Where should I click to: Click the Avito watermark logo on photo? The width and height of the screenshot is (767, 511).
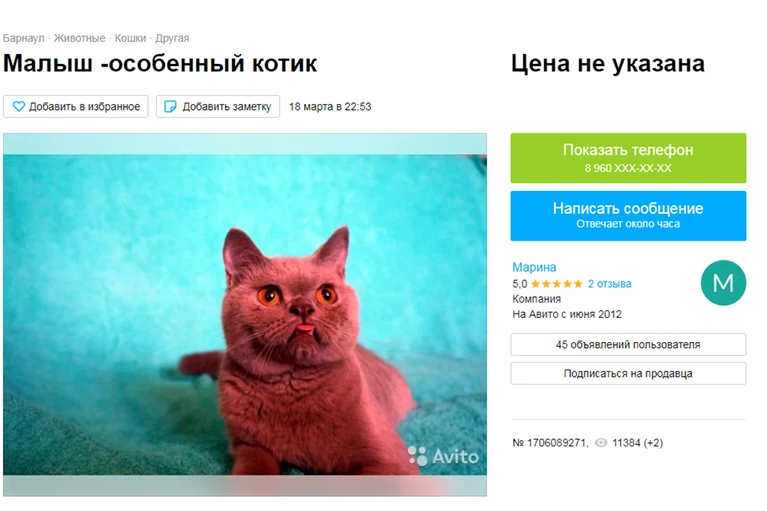443,456
